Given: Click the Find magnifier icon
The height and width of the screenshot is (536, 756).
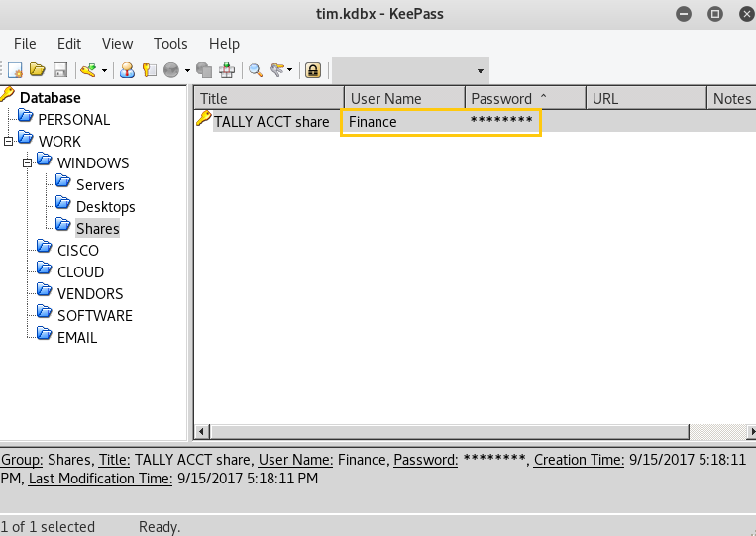Looking at the screenshot, I should tap(256, 70).
